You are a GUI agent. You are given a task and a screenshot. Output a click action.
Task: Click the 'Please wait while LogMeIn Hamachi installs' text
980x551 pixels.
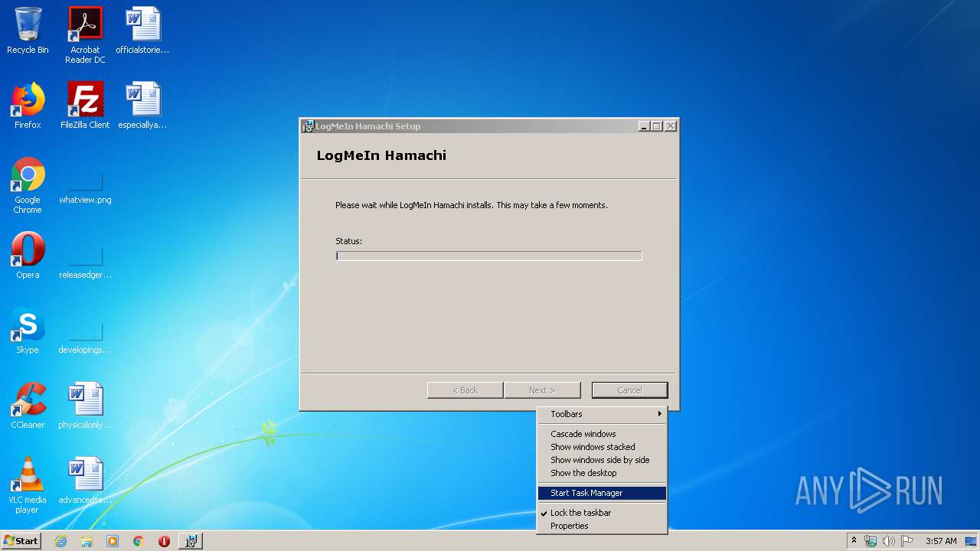pyautogui.click(x=471, y=205)
